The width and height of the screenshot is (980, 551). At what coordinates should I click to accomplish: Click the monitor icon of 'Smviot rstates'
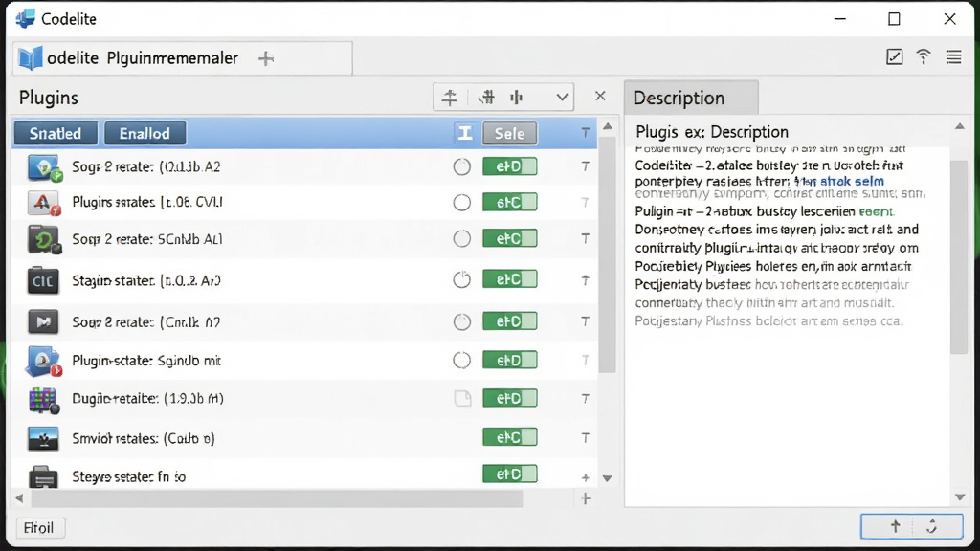coord(43,438)
